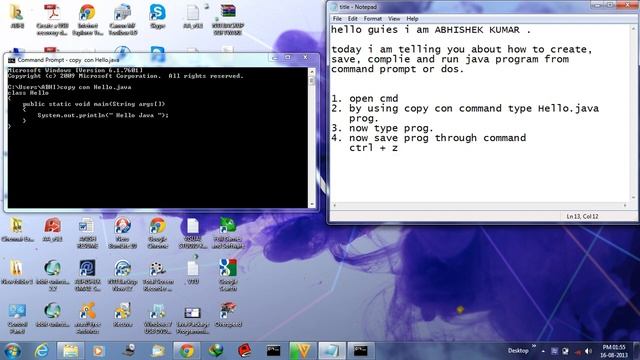This screenshot has width=640, height=360.
Task: Open the clock showing 16-08-2013
Action: click(614, 351)
